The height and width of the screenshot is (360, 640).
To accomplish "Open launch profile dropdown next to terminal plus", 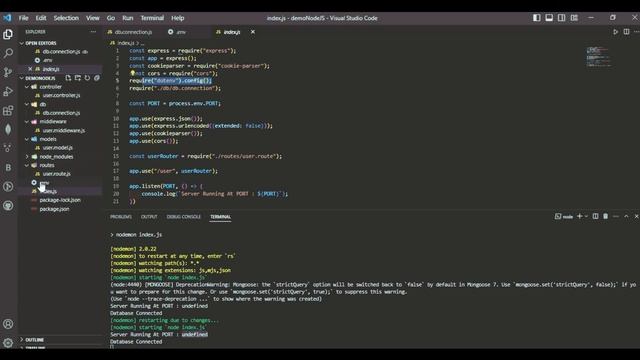I will (586, 216).
